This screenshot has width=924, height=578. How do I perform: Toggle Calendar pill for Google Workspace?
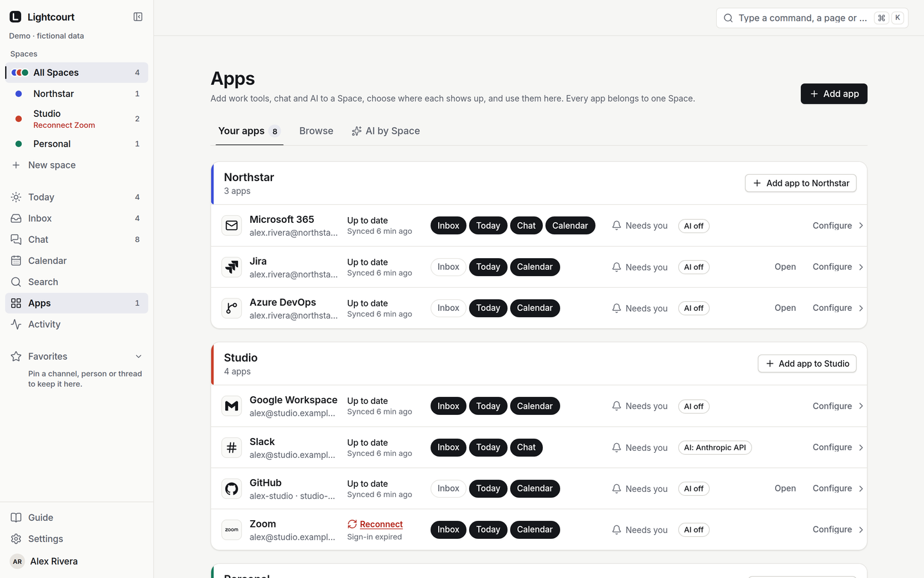(535, 406)
